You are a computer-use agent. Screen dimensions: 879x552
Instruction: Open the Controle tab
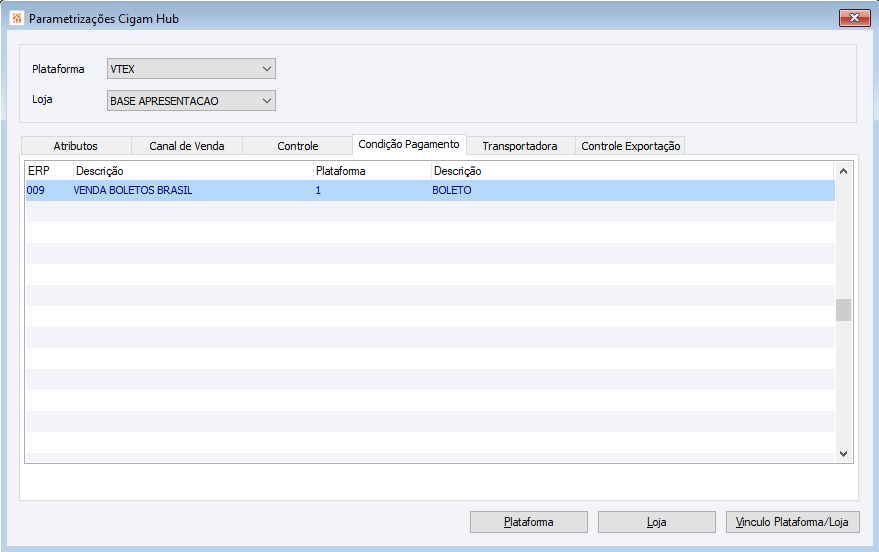pyautogui.click(x=298, y=146)
